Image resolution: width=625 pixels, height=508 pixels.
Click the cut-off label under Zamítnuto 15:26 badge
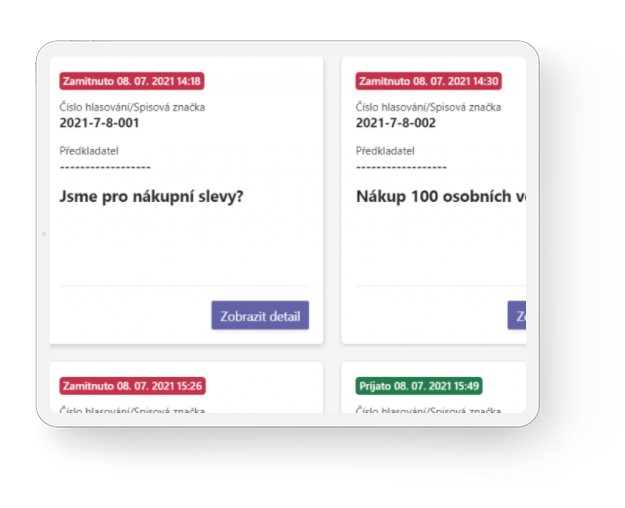(132, 408)
